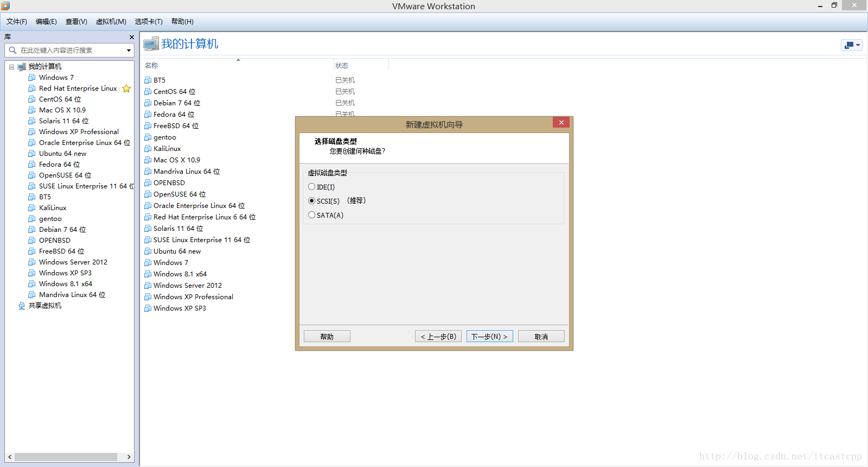Viewport: 868px width, 467px height.
Task: Click the VMware Workstation title bar icon
Action: coord(5,6)
